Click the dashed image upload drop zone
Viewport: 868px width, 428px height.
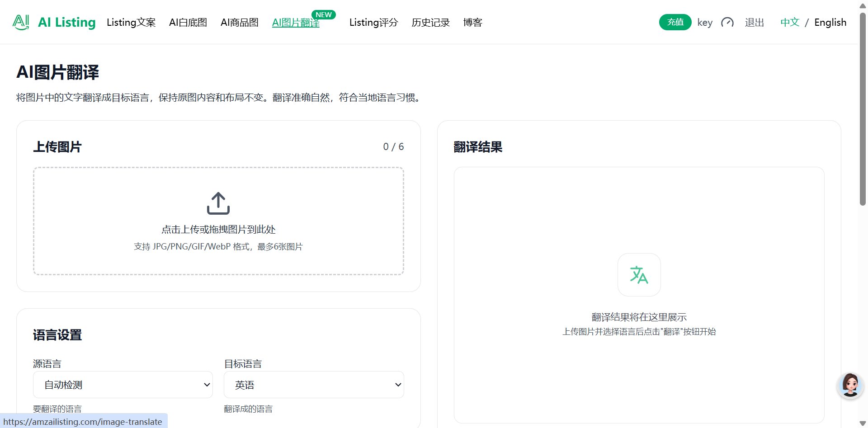click(x=218, y=221)
